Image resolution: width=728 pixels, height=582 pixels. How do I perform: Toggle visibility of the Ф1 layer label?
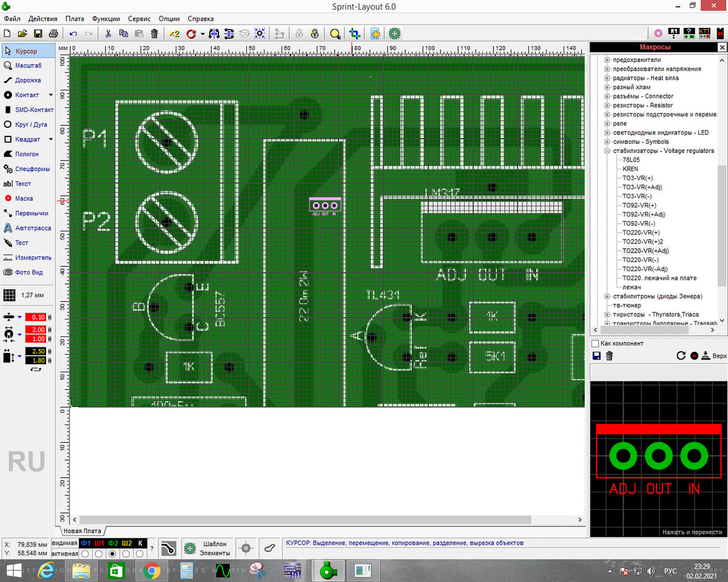coord(86,543)
